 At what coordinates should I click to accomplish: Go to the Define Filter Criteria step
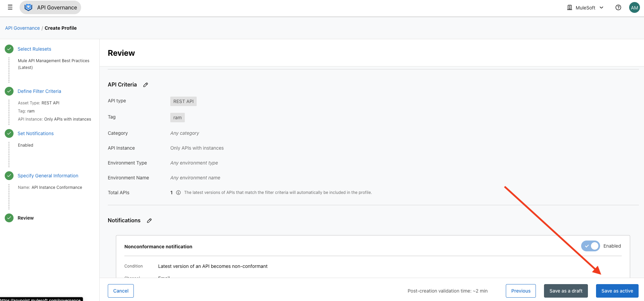tap(39, 91)
